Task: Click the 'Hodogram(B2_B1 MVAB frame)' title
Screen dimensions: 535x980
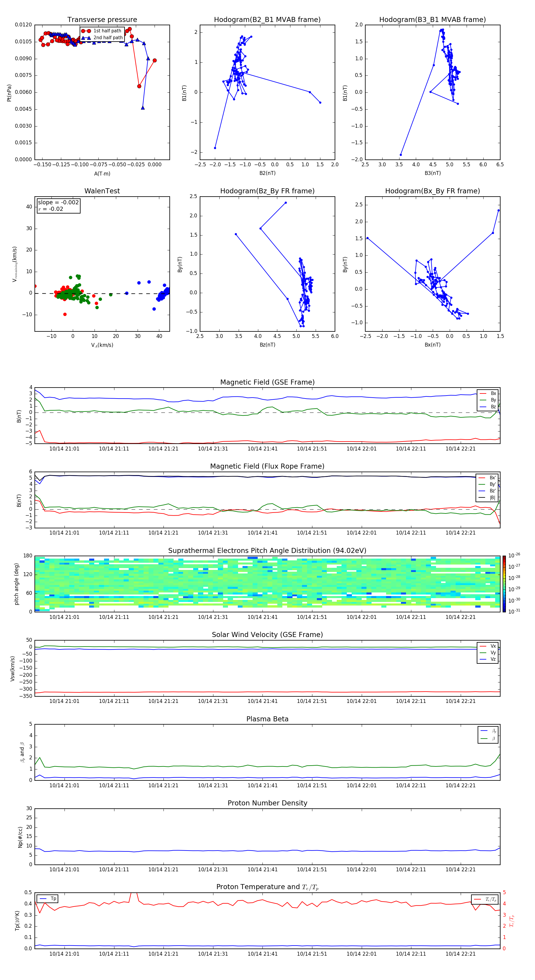Action: pos(267,20)
